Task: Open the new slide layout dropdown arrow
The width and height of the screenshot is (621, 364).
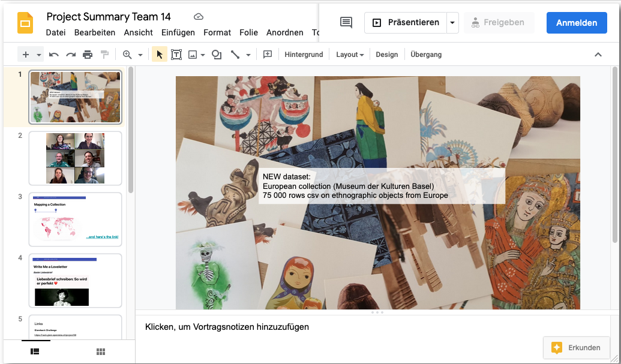Action: 39,55
